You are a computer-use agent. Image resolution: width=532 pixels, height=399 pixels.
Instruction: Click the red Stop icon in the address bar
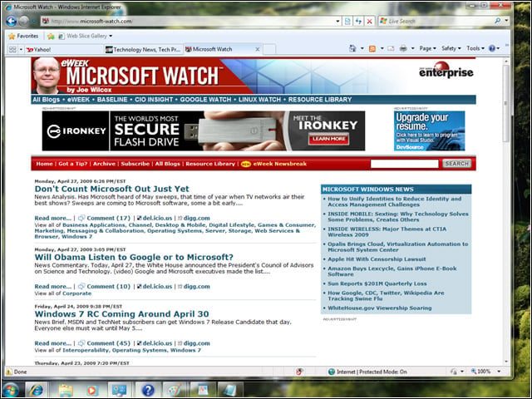[369, 22]
